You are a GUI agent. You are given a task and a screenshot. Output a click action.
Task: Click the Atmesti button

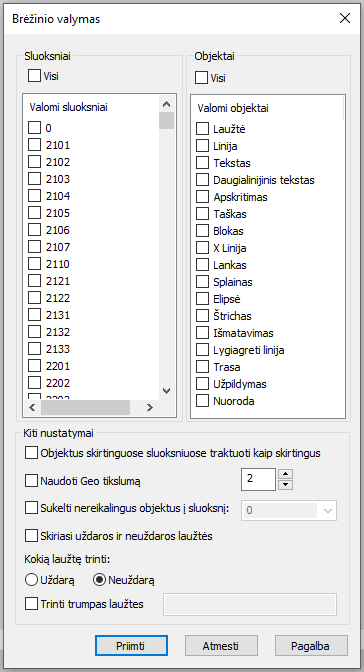221,646
